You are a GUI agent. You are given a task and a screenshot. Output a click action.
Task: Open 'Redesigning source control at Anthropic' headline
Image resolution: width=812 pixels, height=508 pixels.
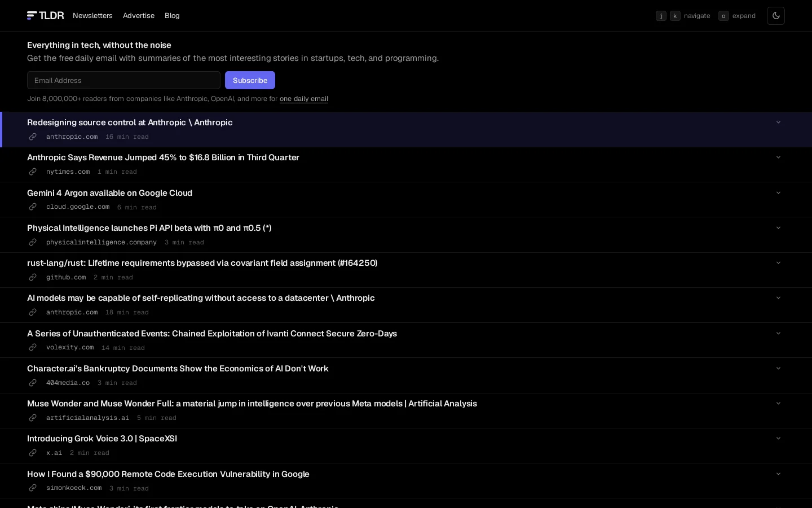pyautogui.click(x=130, y=122)
